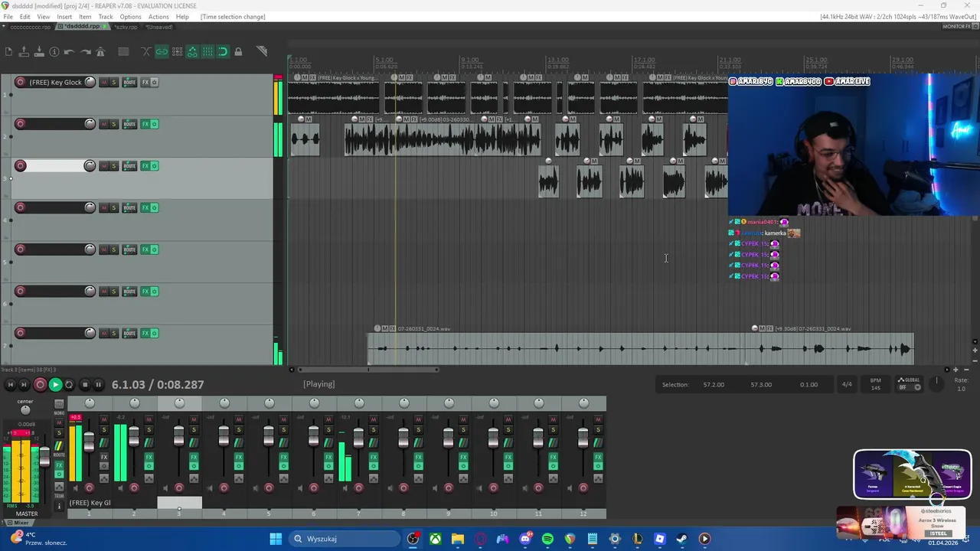This screenshot has width=980, height=551.
Task: Open Steam from the taskbar
Action: (682, 539)
